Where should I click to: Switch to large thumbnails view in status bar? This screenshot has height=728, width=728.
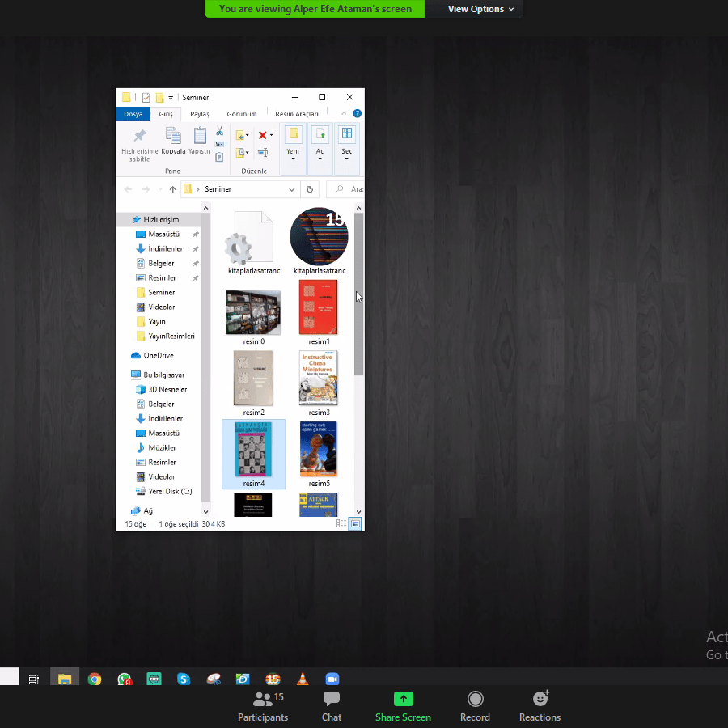tap(354, 524)
